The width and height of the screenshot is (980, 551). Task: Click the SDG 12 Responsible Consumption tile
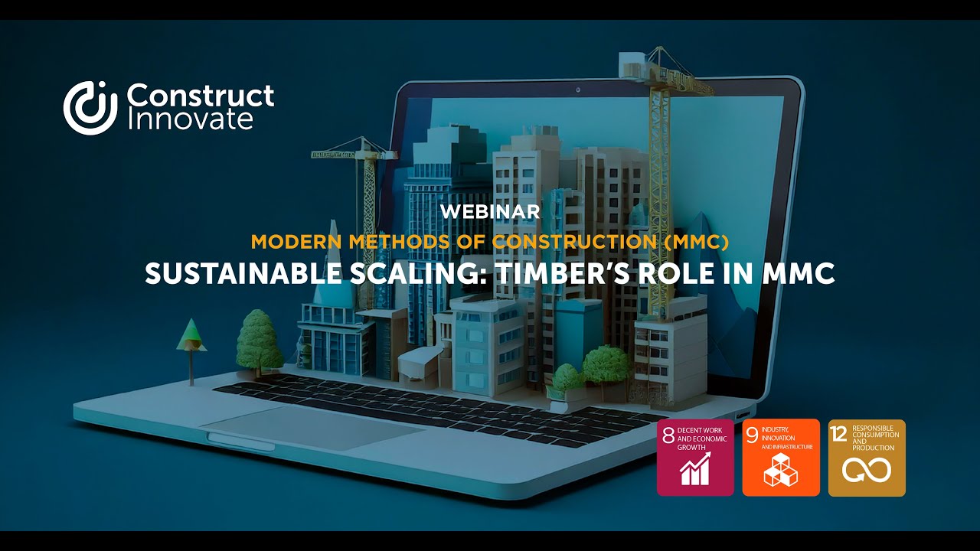click(x=867, y=458)
